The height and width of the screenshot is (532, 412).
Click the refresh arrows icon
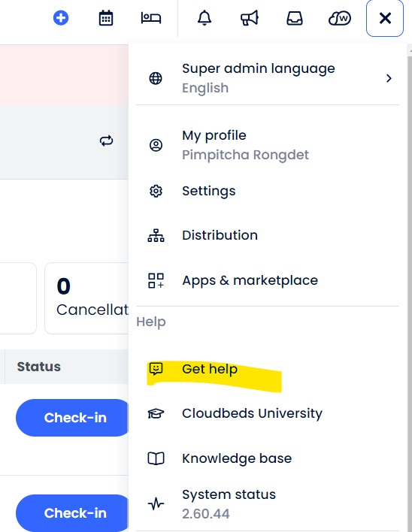[106, 141]
